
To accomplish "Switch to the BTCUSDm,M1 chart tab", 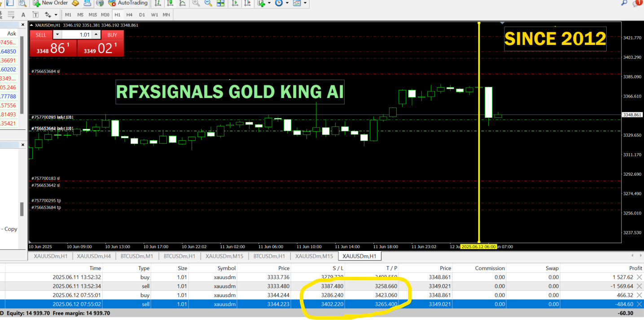I will [137, 256].
